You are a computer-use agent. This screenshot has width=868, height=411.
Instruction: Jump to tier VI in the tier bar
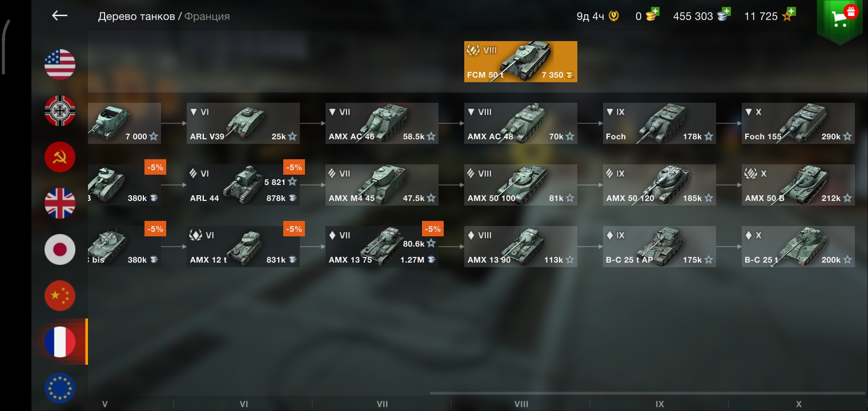[x=244, y=404]
